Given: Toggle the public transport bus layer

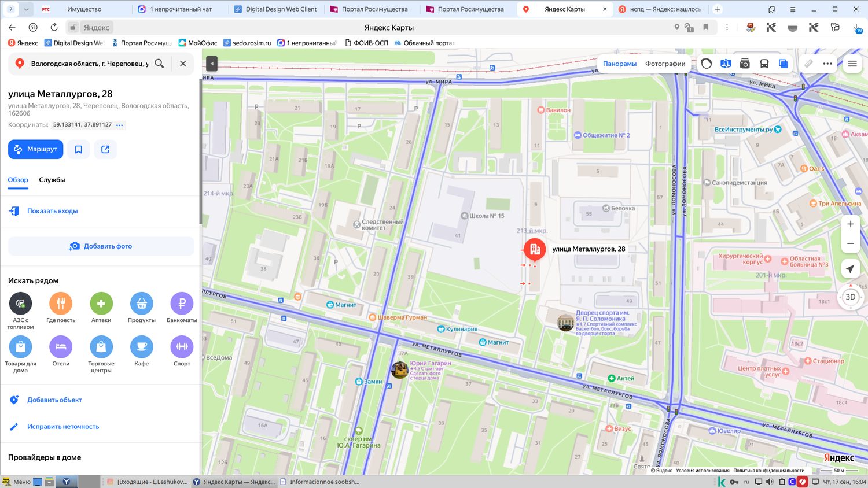Looking at the screenshot, I should 764,64.
